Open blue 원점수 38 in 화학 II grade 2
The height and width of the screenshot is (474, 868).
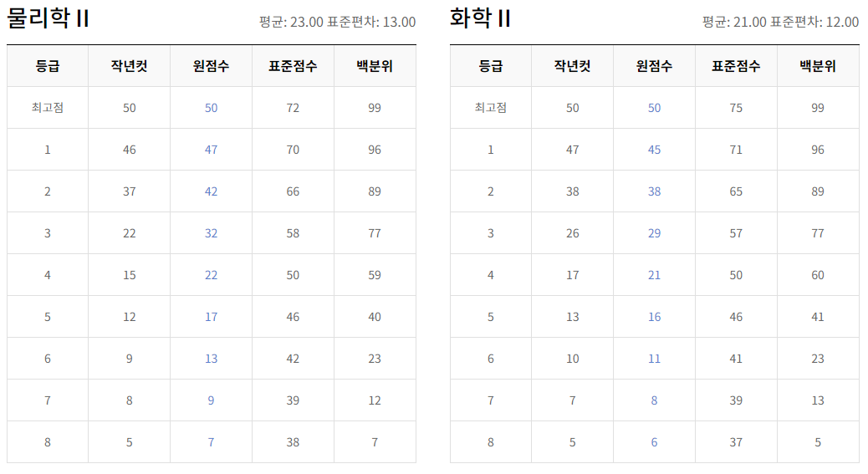(654, 191)
